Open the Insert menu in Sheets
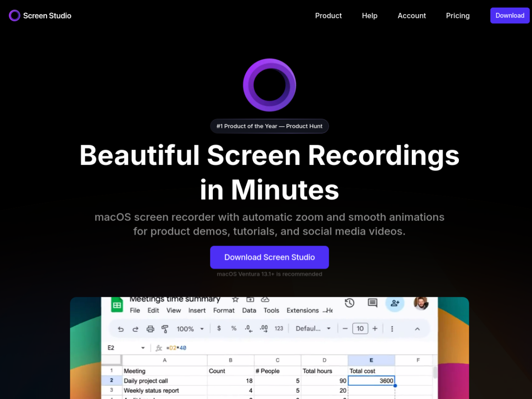Screen dimensions: 532x399 (x=197, y=310)
